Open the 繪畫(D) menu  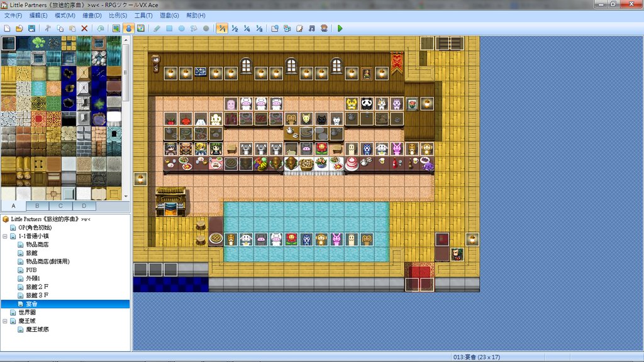click(92, 16)
